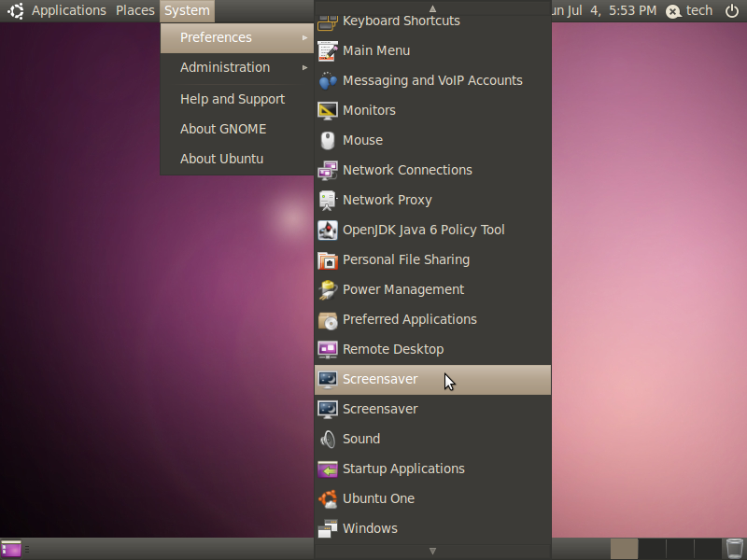The width and height of the screenshot is (747, 560).
Task: Launch Network Connections
Action: point(432,170)
